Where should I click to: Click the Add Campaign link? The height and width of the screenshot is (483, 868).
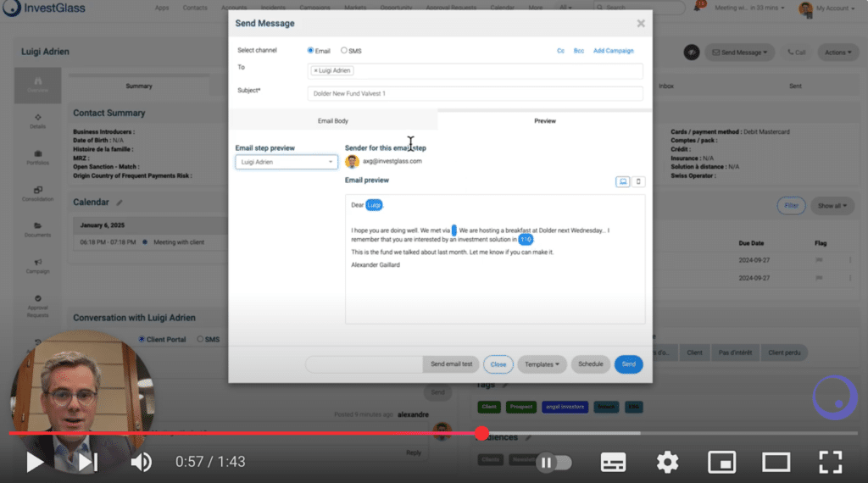[614, 50]
